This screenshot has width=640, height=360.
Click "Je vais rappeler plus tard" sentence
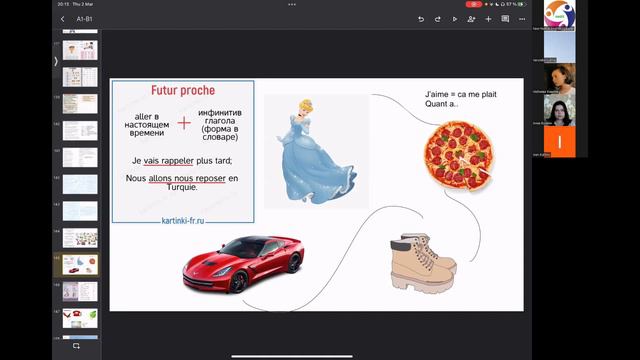[182, 161]
